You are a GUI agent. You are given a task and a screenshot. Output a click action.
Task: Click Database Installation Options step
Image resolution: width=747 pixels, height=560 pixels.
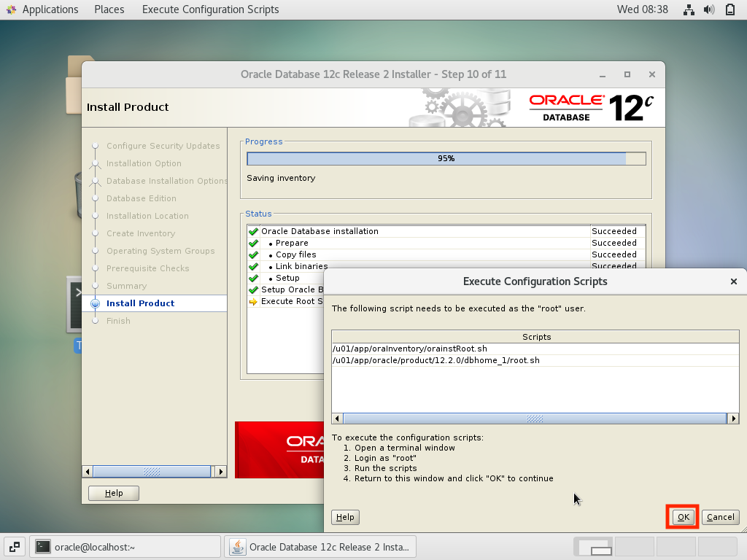coord(167,181)
